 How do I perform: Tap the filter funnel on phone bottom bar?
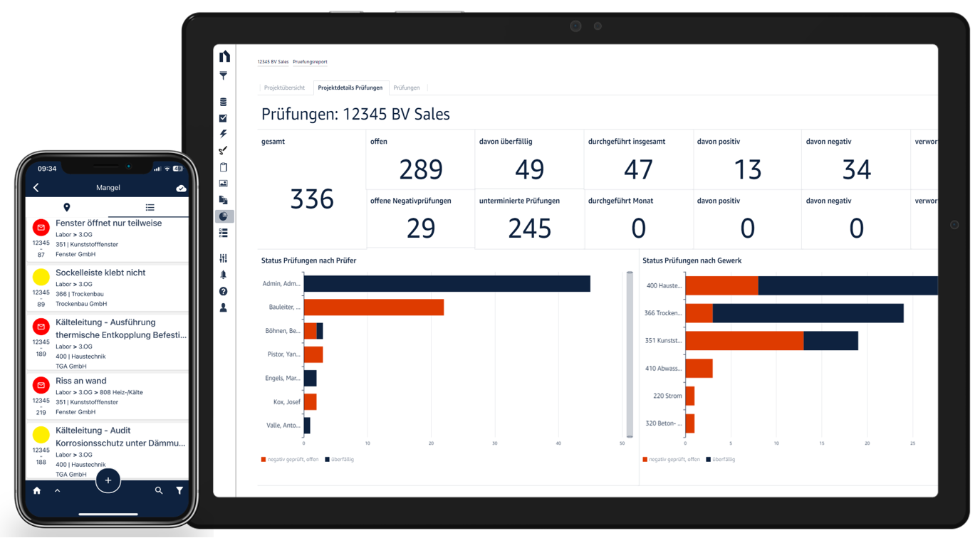click(179, 490)
